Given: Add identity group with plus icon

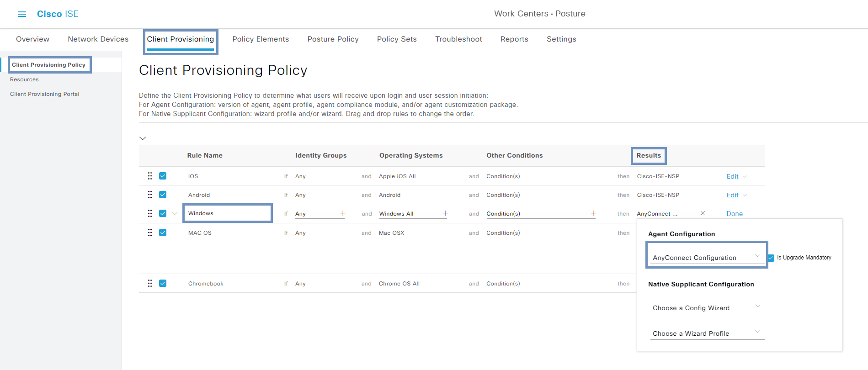Looking at the screenshot, I should 343,213.
